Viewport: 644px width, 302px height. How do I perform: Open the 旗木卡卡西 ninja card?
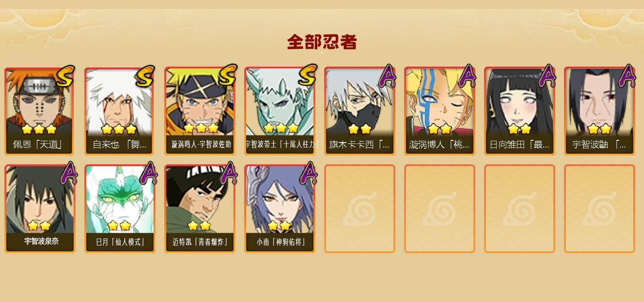pyautogui.click(x=360, y=111)
